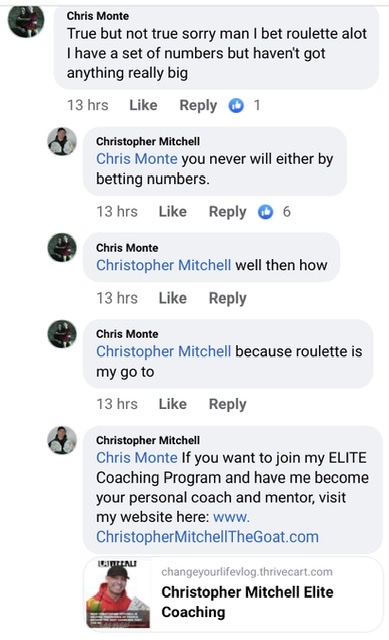Reply to the 'betting numbers' comment
Screen dimensions: 389x640
(x=227, y=212)
